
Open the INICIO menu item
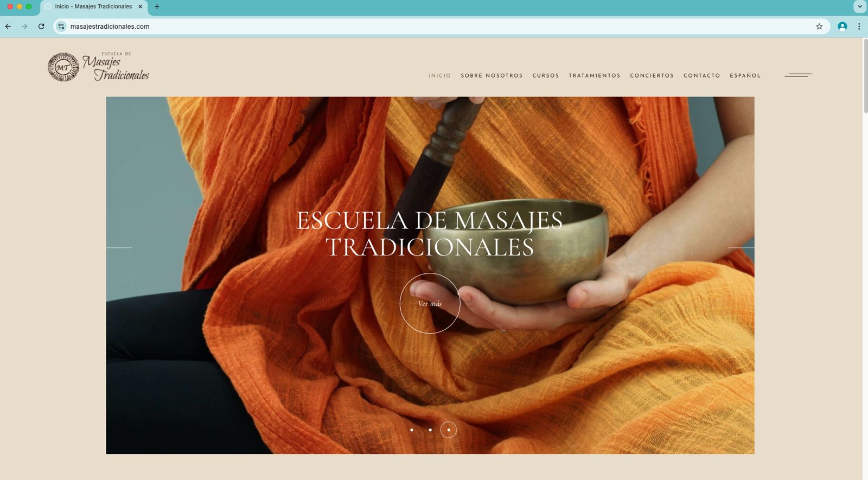point(439,76)
